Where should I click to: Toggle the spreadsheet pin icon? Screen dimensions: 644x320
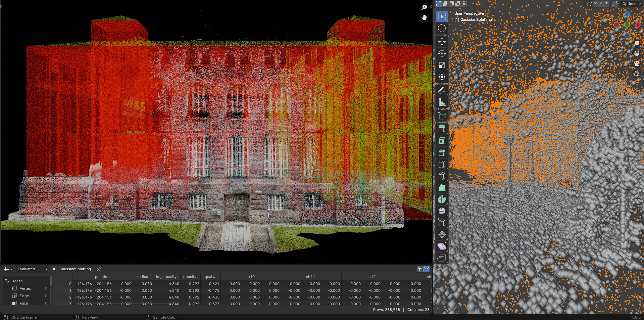pyautogui.click(x=99, y=269)
